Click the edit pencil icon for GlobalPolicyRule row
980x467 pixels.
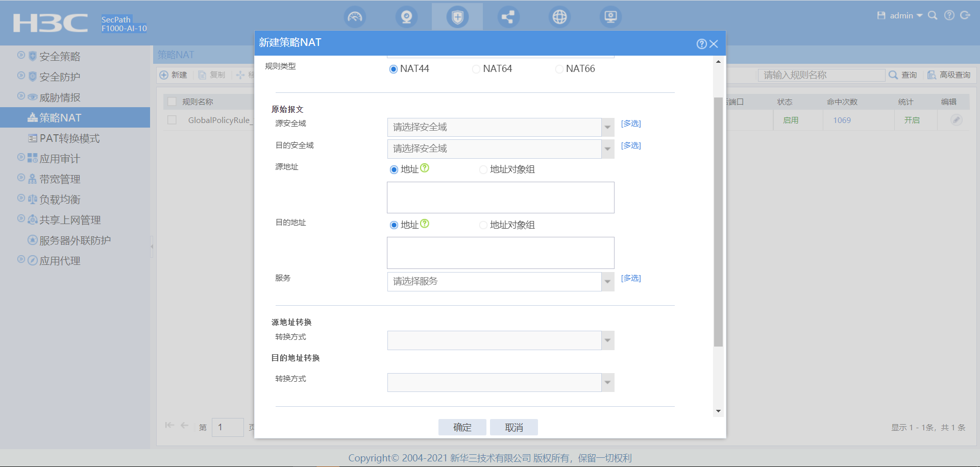point(957,120)
